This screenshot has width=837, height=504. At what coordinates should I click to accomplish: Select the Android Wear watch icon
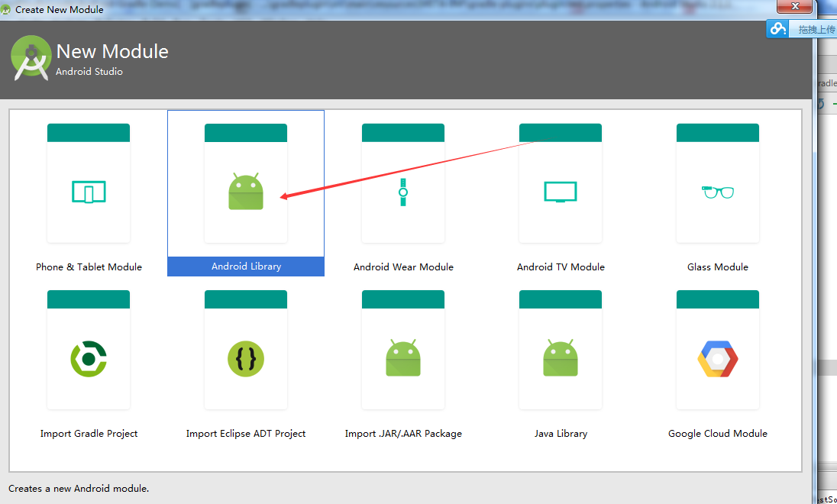(403, 192)
